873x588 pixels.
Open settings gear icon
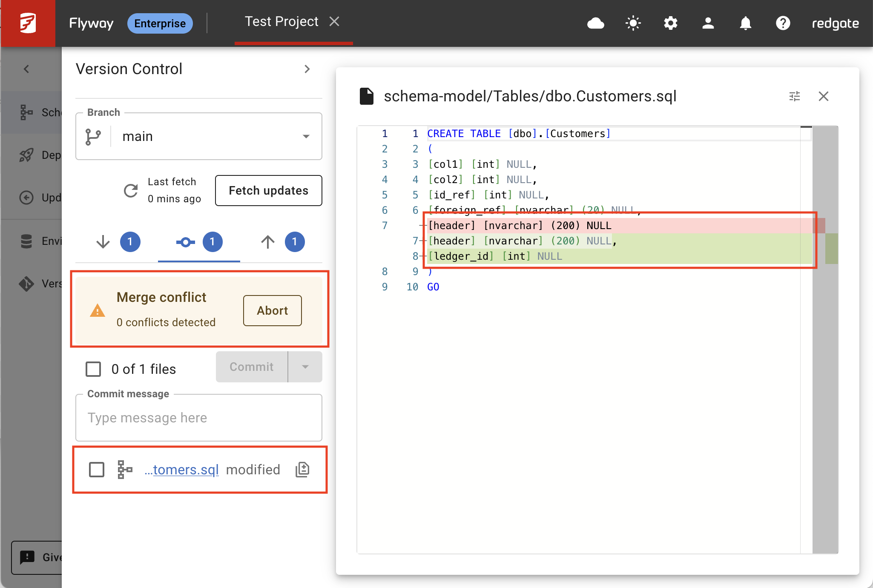(x=670, y=23)
